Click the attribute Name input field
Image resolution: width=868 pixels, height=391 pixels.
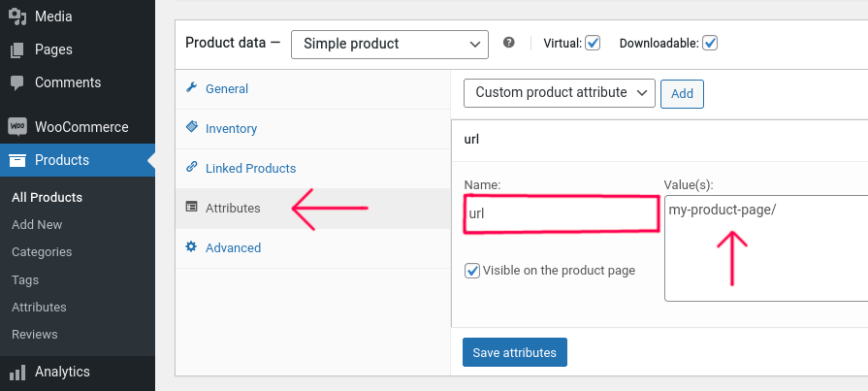pyautogui.click(x=561, y=213)
